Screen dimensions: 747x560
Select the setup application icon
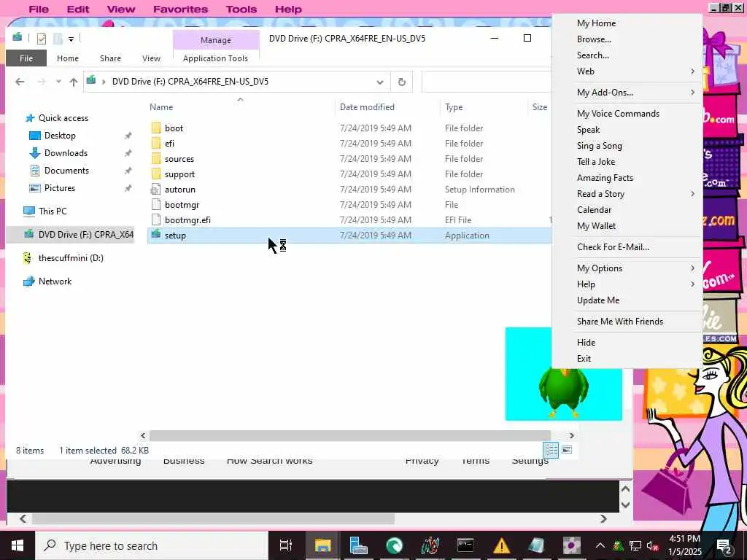[156, 235]
